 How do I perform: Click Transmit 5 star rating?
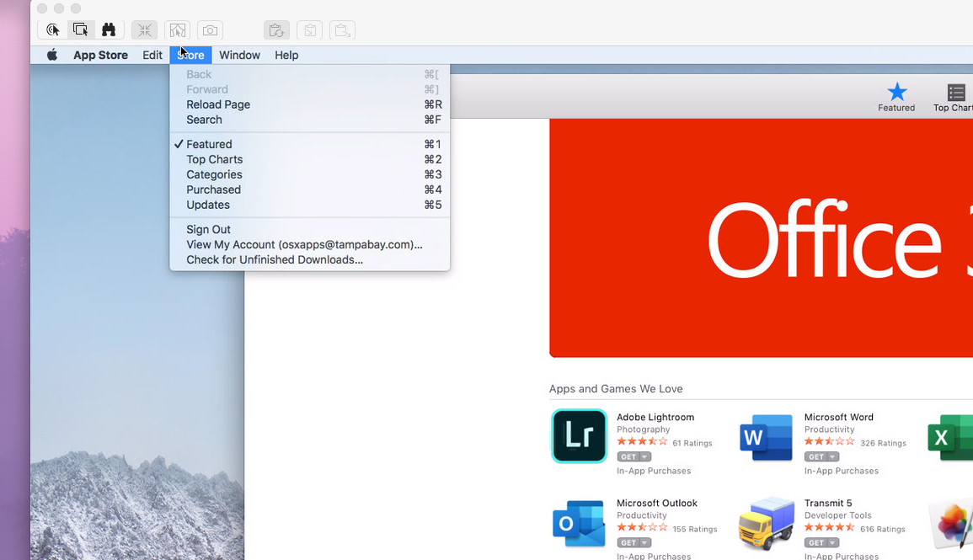pyautogui.click(x=830, y=527)
